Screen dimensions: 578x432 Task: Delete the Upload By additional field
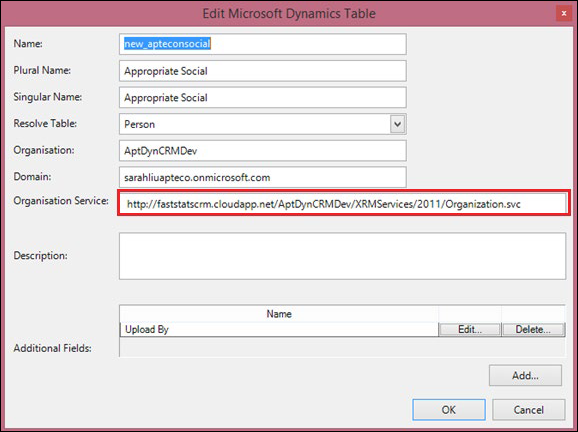(533, 329)
